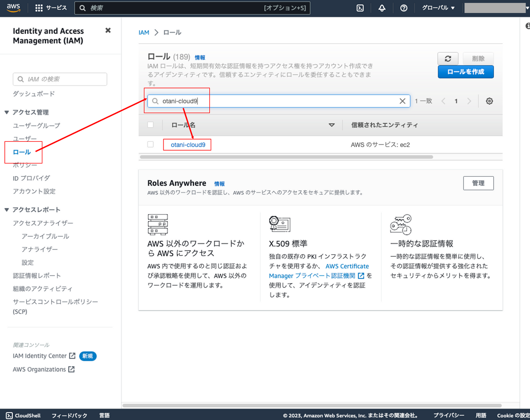Click external link icon next to AWS Organizations
Viewport: 530px width, 420px height.
pyautogui.click(x=71, y=369)
